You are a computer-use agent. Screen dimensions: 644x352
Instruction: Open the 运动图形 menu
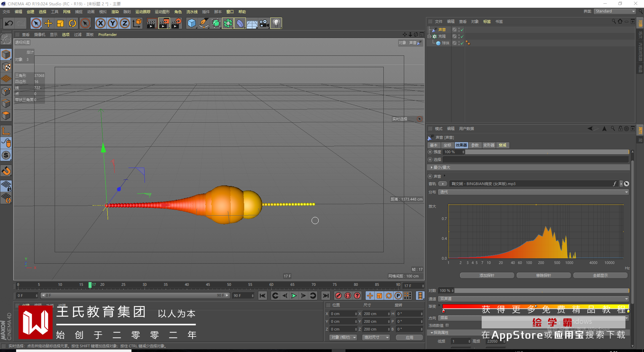[x=162, y=12]
